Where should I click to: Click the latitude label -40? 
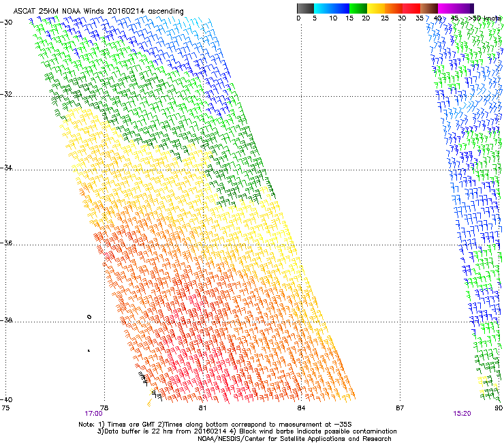pos(6,399)
